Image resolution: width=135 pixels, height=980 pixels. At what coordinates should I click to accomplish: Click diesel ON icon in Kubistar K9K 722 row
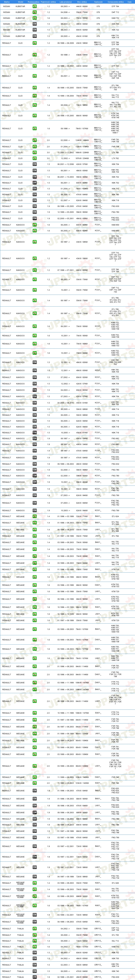point(35,30)
